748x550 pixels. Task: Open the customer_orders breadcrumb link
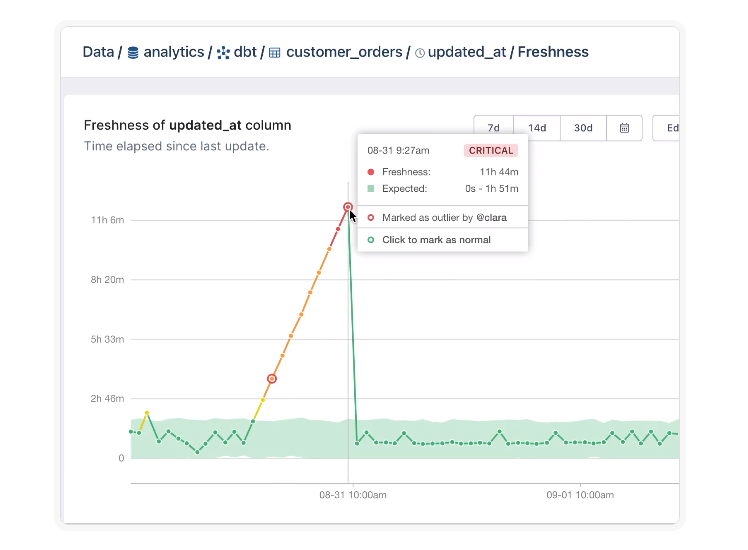(344, 52)
